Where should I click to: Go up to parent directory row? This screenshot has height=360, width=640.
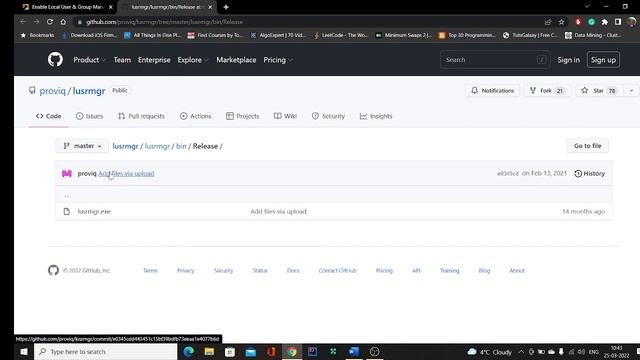333,196
